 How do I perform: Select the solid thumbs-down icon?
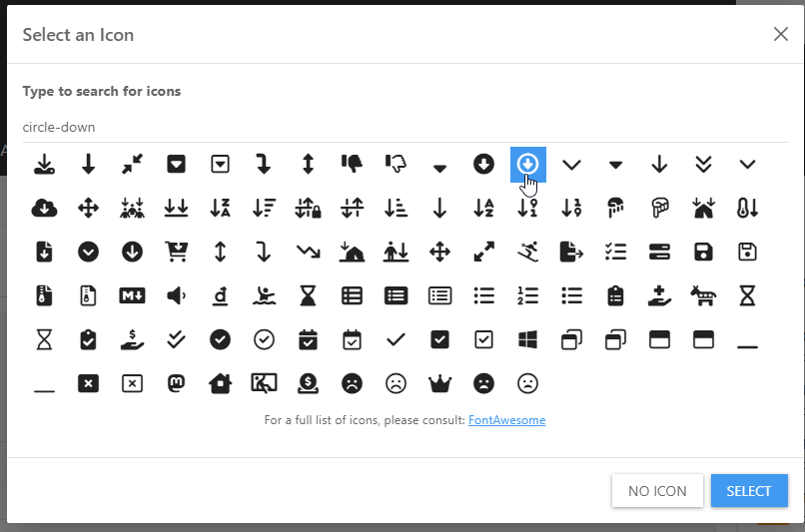click(352, 164)
